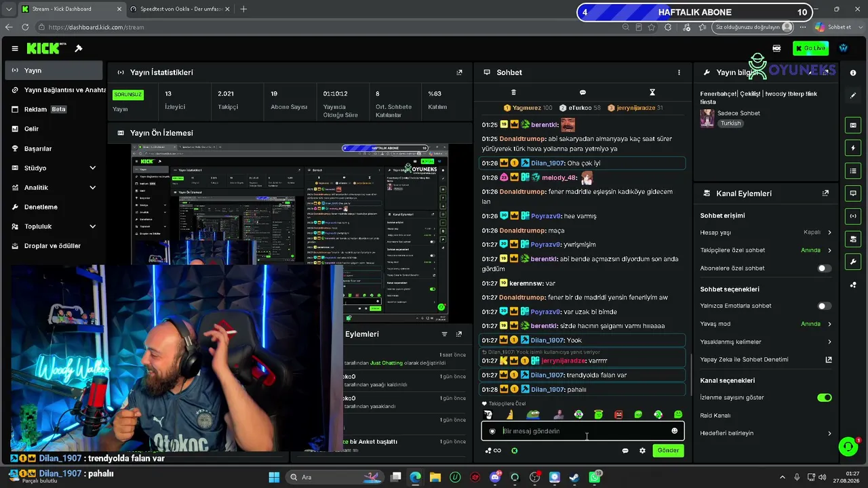Screen dimensions: 868x488
Task: Click the wrench icon in right toolbar
Action: click(853, 262)
